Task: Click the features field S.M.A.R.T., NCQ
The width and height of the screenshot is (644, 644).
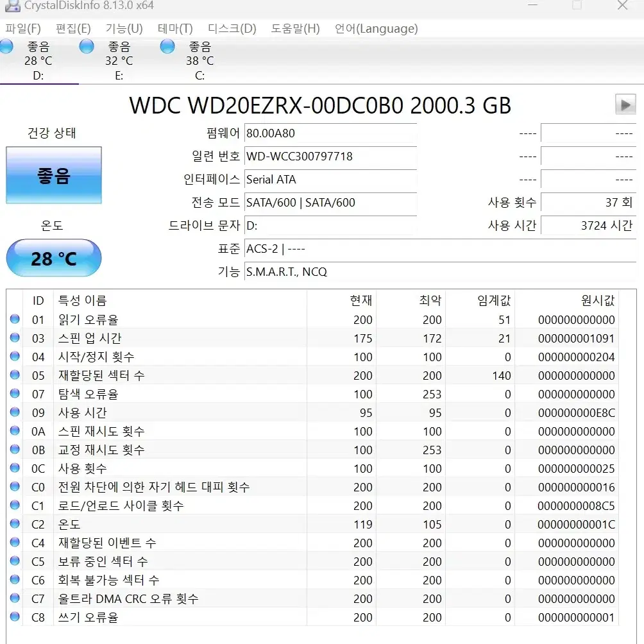Action: pyautogui.click(x=440, y=271)
